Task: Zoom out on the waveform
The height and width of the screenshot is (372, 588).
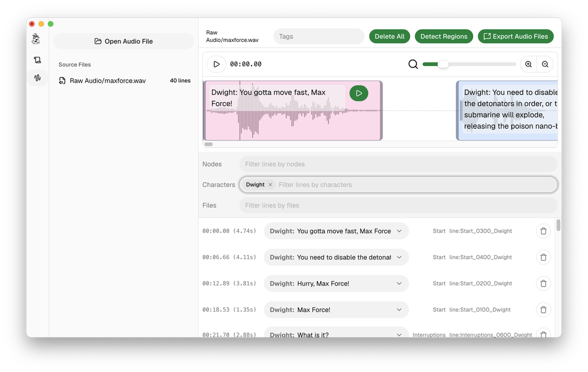Action: pos(545,64)
